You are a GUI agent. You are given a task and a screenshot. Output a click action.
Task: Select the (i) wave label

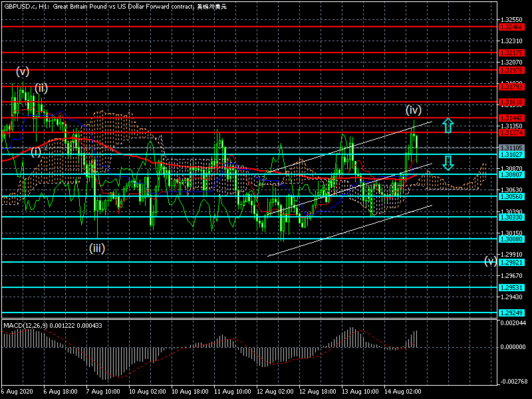(36, 151)
